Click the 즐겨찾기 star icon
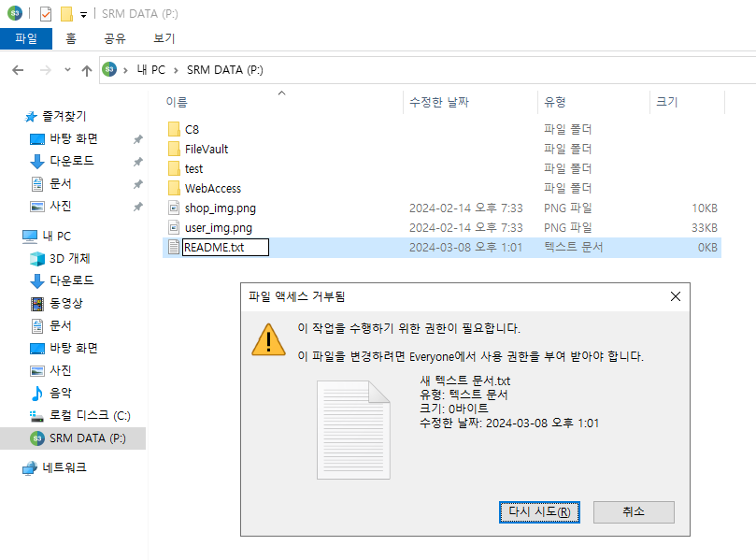756x560 pixels. pyautogui.click(x=31, y=117)
